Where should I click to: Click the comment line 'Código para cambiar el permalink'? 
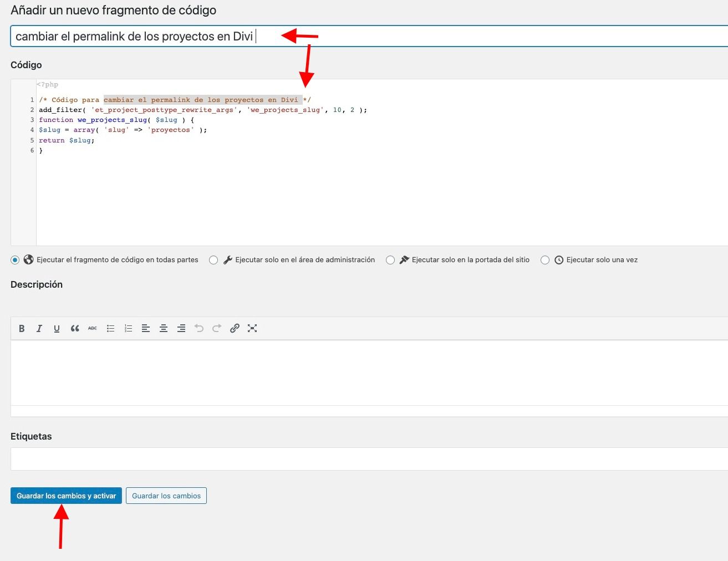tap(175, 100)
